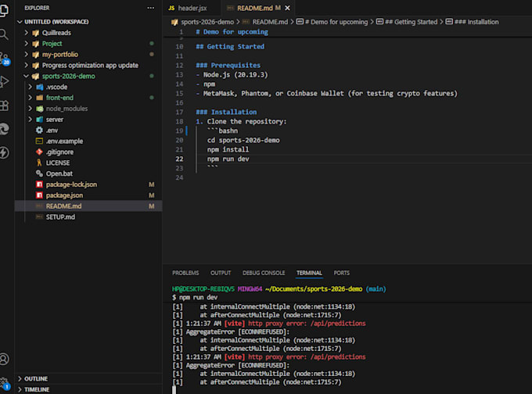The image size is (532, 394).
Task: Click the '### Prerequisites' heading on line 12
Action: [228, 66]
